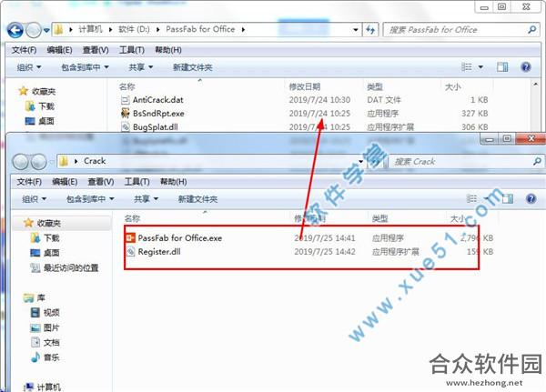Open 工具(T) menu in PassFab window
The width and height of the screenshot is (546, 392).
click(x=132, y=50)
